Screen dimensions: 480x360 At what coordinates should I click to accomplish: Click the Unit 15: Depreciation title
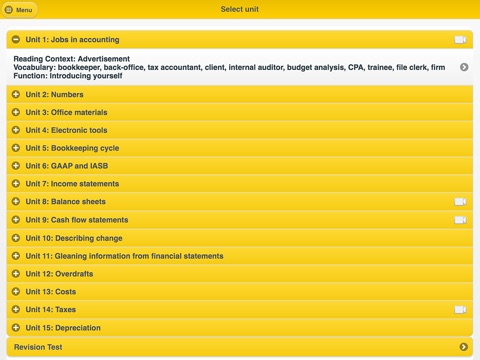(x=63, y=328)
